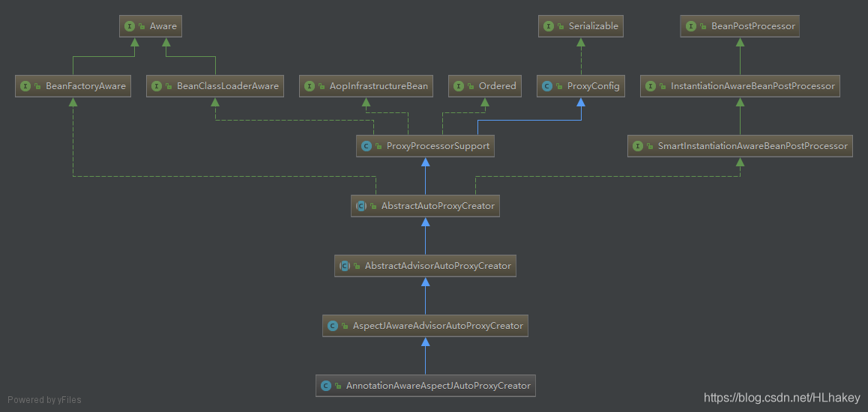Click the interface icon on the BeanPostProcessor node
868x412 pixels.
pyautogui.click(x=691, y=26)
